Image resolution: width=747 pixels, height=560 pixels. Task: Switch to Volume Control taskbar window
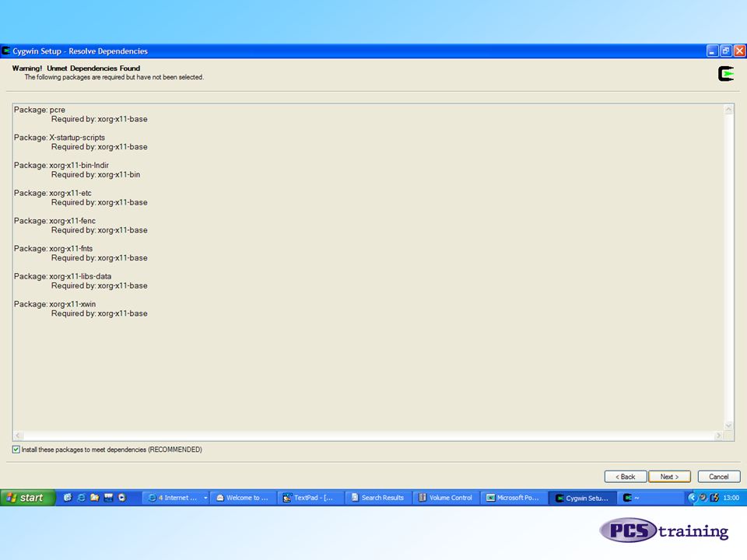446,498
